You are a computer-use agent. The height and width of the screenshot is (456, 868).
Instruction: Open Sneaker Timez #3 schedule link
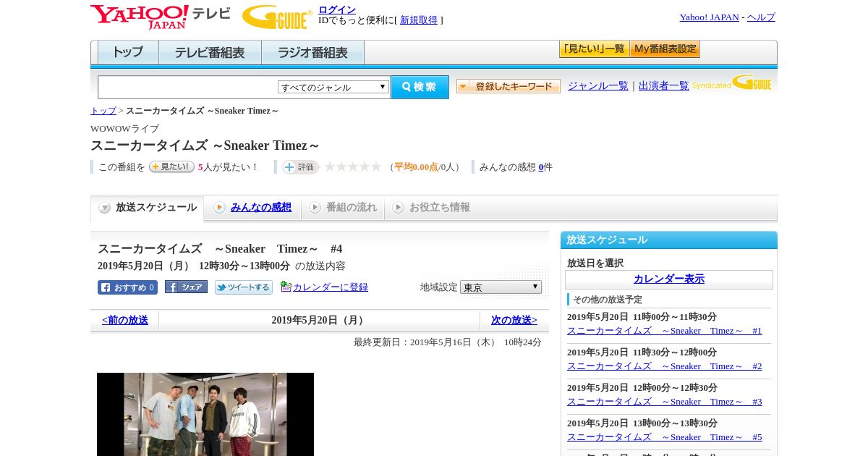[x=664, y=402]
